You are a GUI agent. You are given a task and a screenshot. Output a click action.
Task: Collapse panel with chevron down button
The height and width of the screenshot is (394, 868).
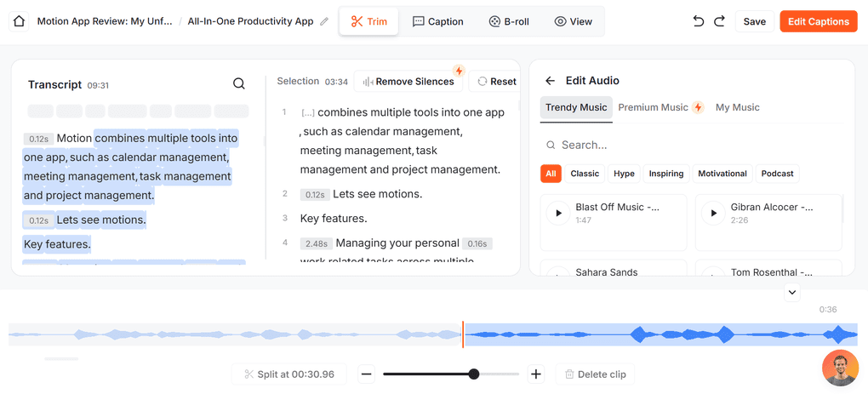tap(792, 292)
